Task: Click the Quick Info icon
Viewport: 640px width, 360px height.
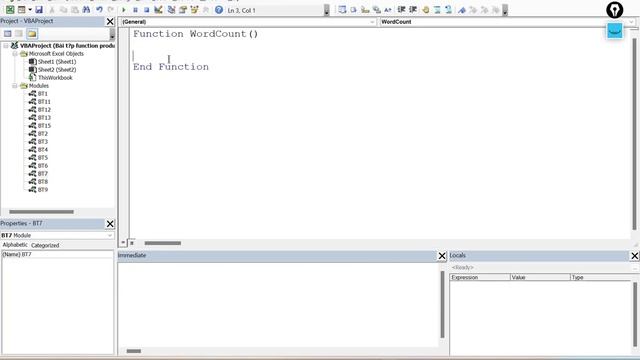Action: click(x=365, y=10)
